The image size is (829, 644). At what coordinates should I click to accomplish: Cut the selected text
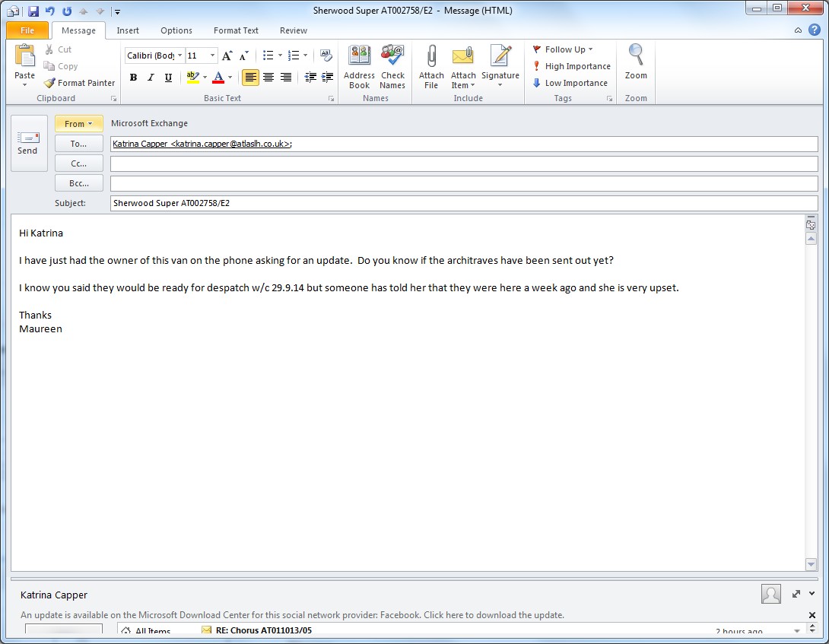(58, 49)
